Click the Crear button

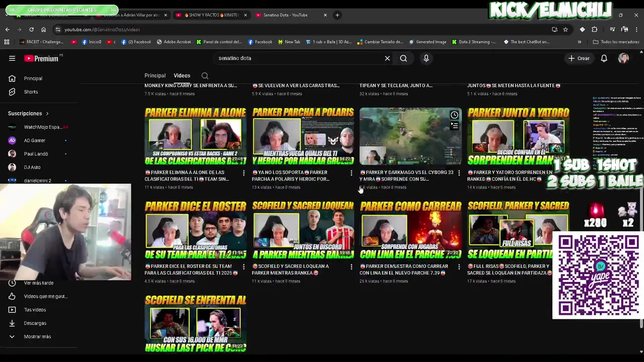[579, 58]
